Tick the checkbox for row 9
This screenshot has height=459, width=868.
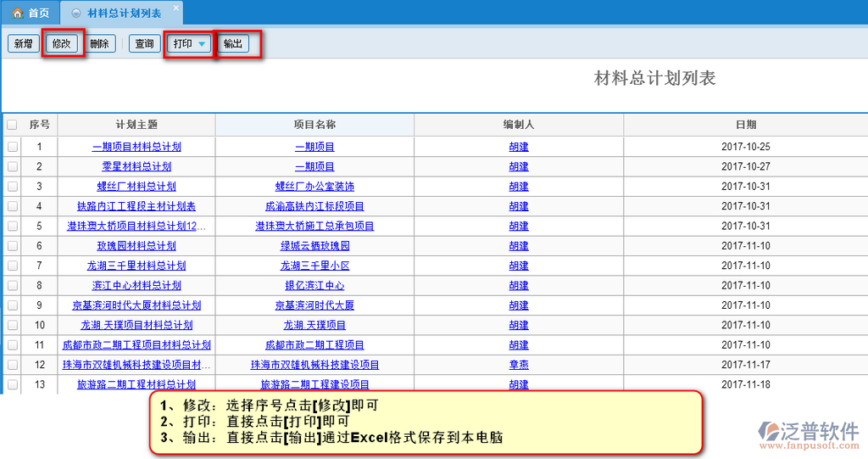pyautogui.click(x=12, y=305)
